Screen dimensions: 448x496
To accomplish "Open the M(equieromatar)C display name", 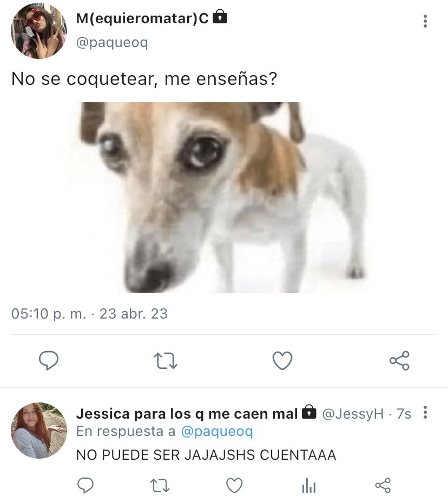I will click(x=142, y=18).
